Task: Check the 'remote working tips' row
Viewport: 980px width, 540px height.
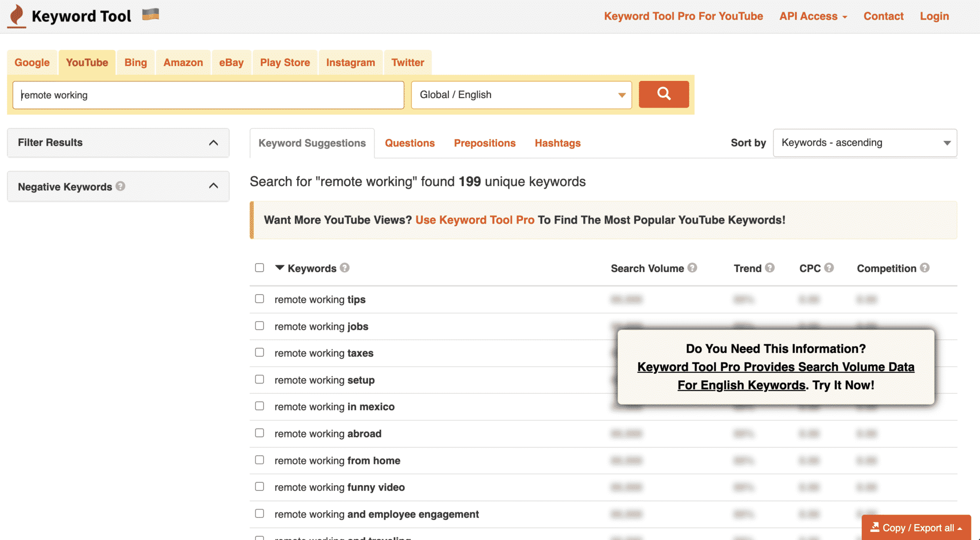Action: [259, 299]
